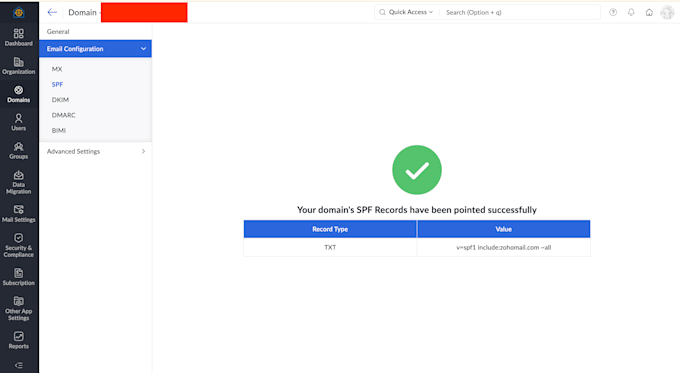Click the v=spf1 include:zohomail.com value
The image size is (680, 373).
pyautogui.click(x=503, y=247)
